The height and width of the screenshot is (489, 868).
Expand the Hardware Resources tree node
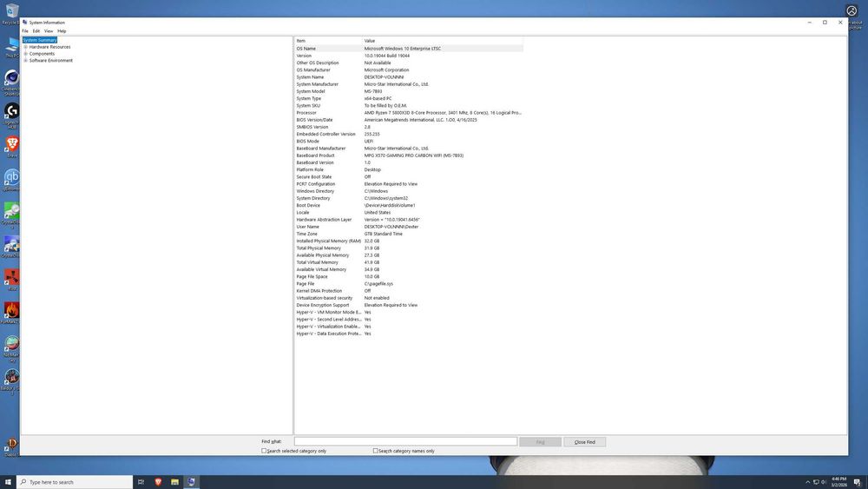pos(25,47)
